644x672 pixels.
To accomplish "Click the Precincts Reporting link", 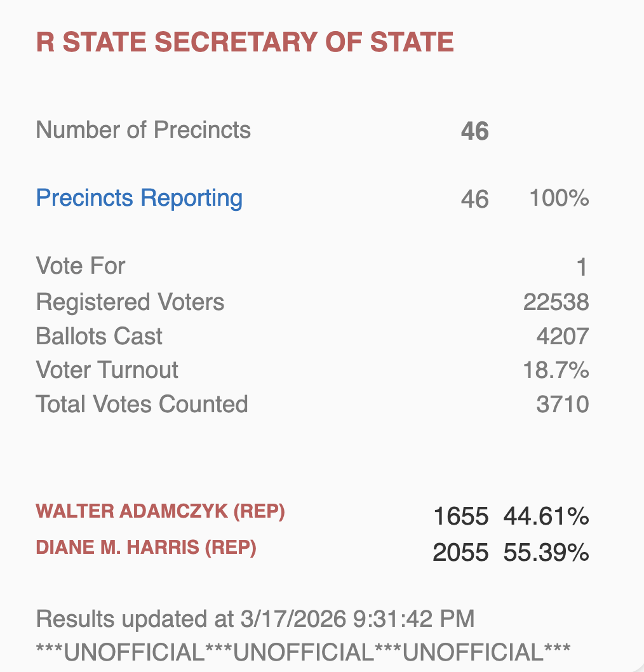I will tap(139, 198).
